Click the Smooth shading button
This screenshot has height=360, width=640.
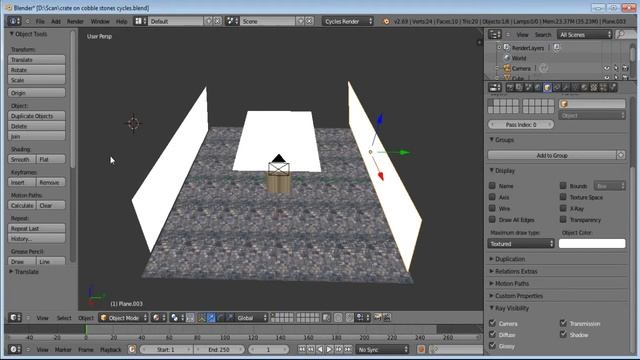coord(22,159)
